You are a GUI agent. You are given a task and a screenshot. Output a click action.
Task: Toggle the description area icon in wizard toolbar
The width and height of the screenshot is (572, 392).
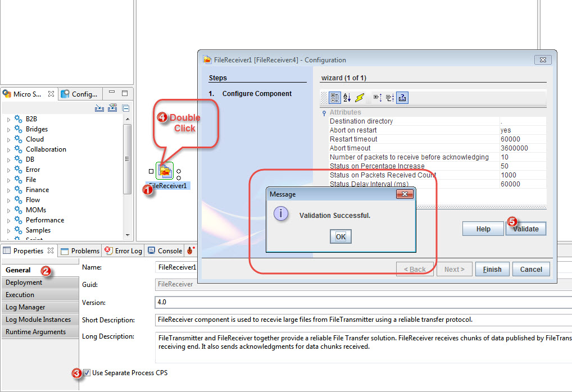[x=402, y=98]
